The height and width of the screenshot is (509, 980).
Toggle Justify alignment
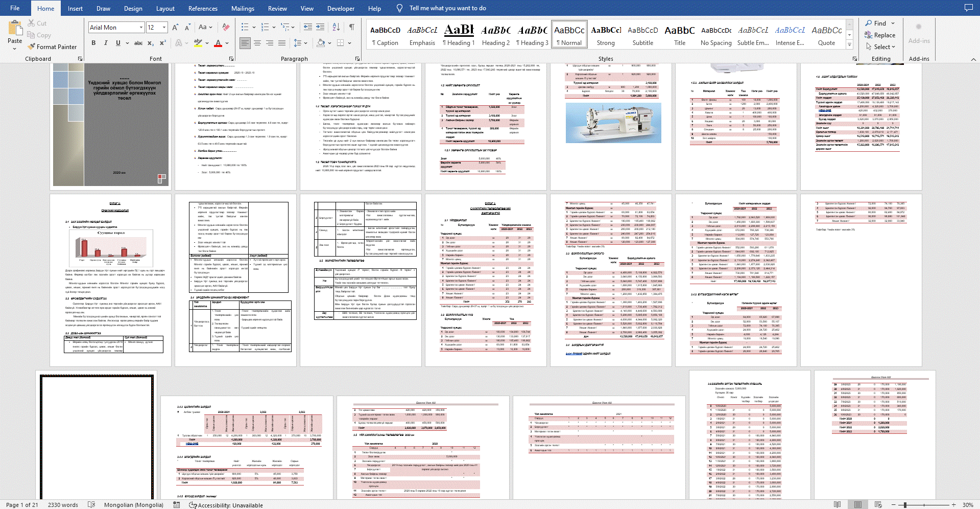click(282, 43)
